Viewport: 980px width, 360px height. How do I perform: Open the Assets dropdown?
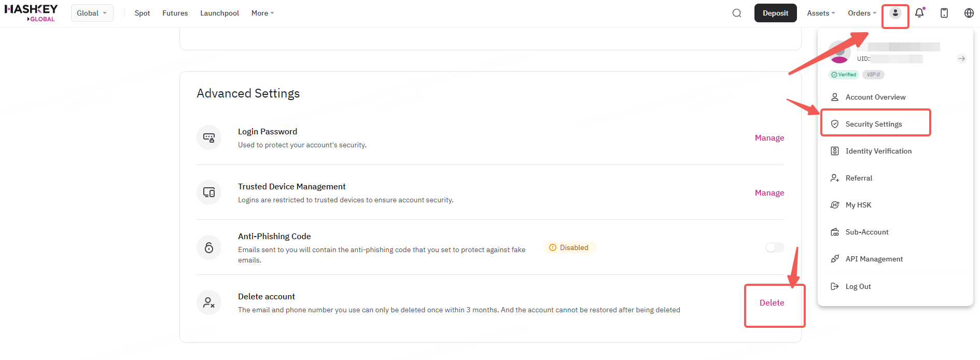pos(821,13)
